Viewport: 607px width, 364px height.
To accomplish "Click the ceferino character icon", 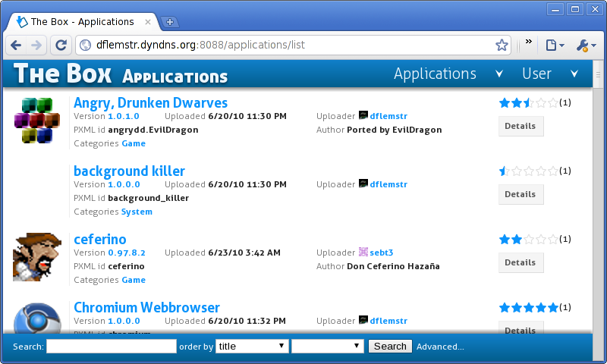I will click(36, 257).
